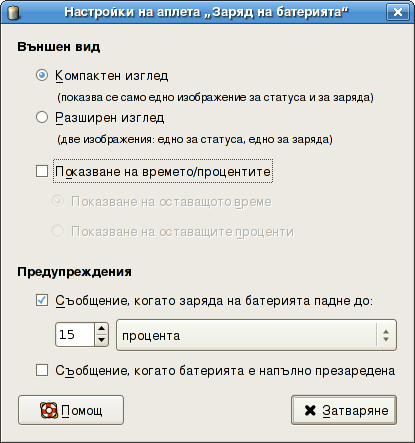Close the dialog with title bar X
This screenshot has height=443, width=415.
coord(398,12)
